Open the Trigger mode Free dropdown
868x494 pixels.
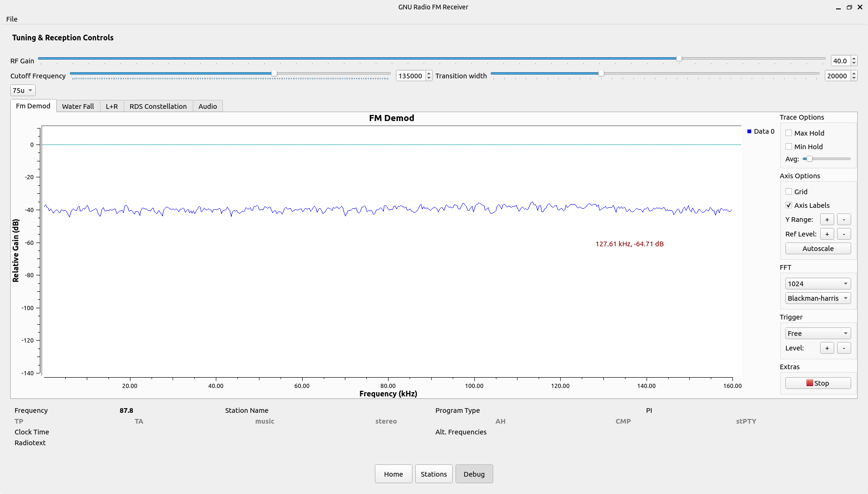tap(817, 334)
